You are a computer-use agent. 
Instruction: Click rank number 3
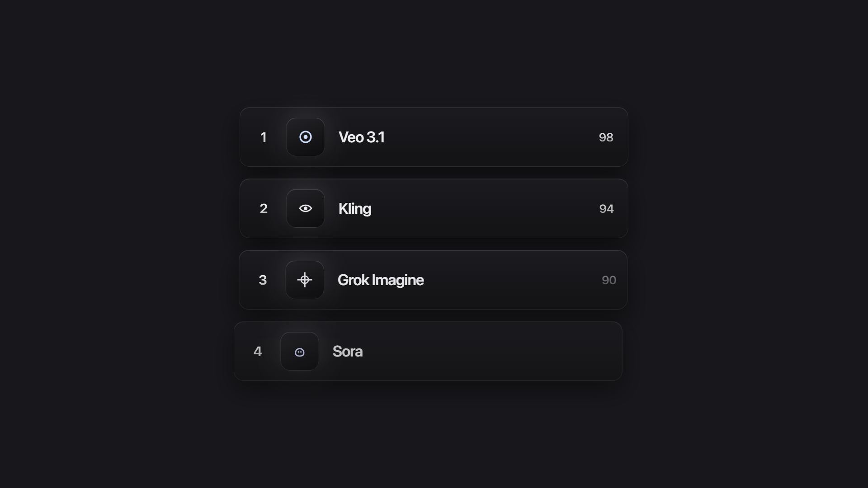point(263,280)
